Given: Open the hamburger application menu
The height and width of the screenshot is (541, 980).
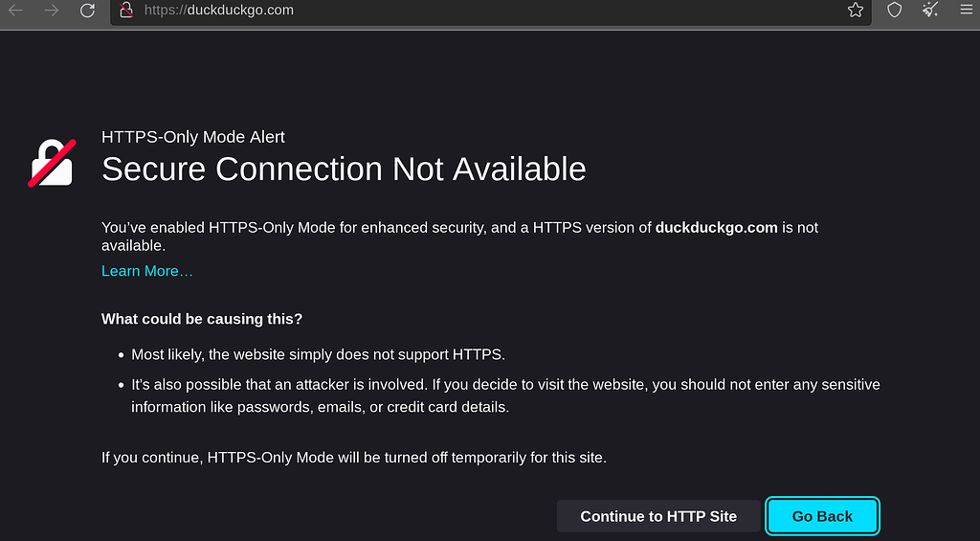Looking at the screenshot, I should [x=967, y=10].
